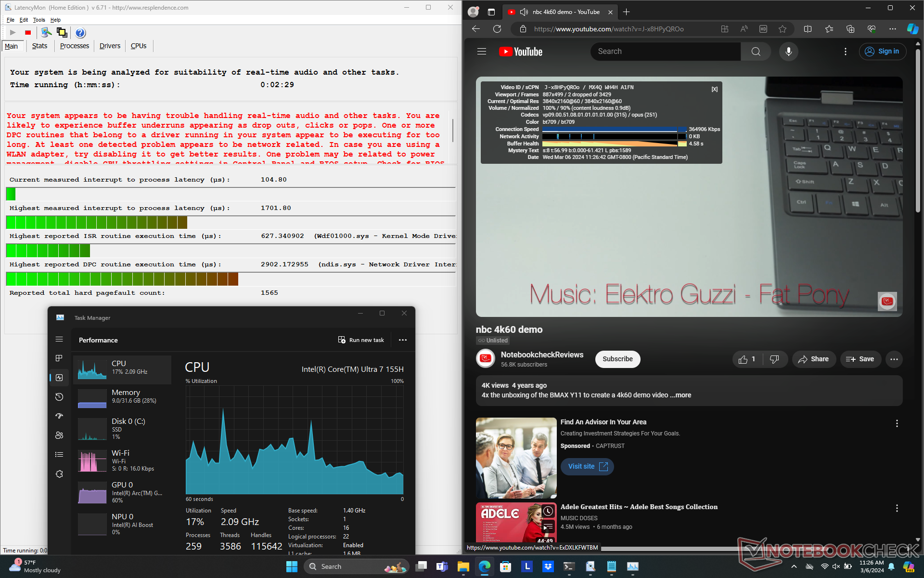Add page to favorites star icon
Viewport: 924px width, 578px height.
coord(783,29)
